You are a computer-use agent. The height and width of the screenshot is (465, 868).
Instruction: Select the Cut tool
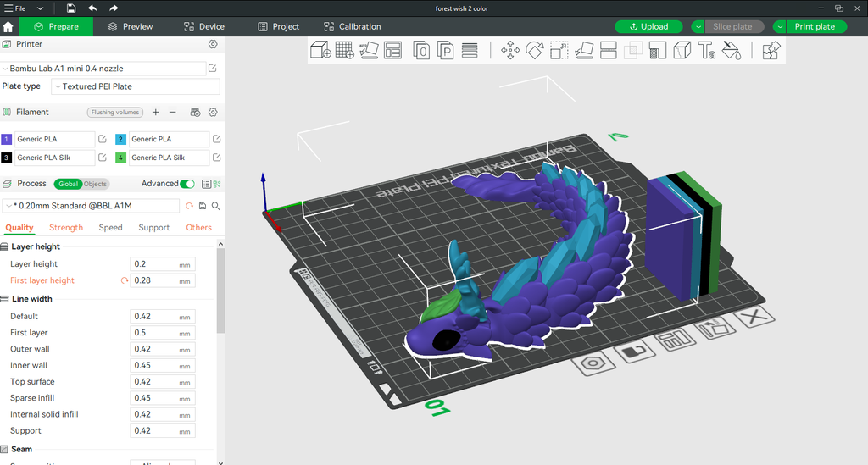point(608,51)
